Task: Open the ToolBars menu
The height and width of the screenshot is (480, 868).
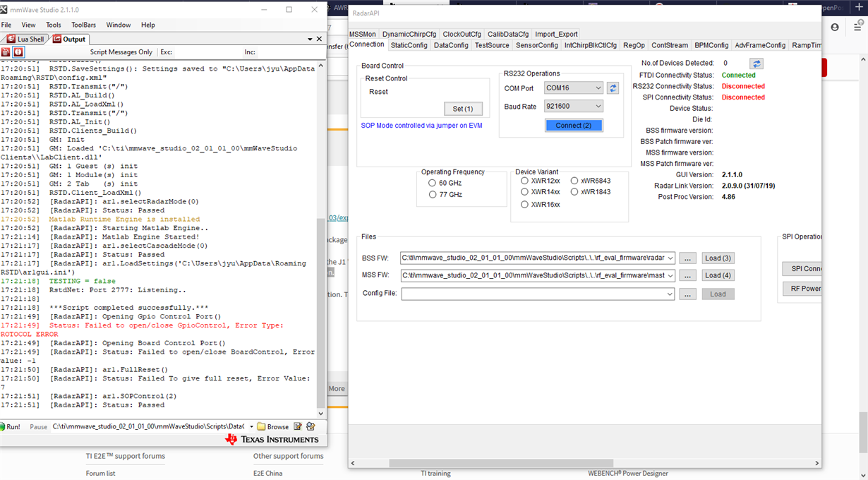Action: [84, 25]
